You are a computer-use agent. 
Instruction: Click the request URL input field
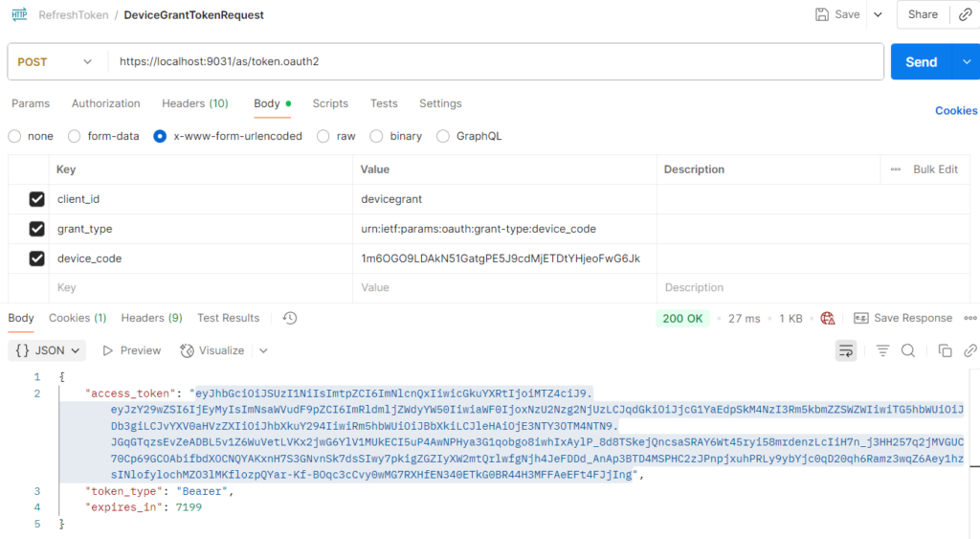pyautogui.click(x=496, y=61)
